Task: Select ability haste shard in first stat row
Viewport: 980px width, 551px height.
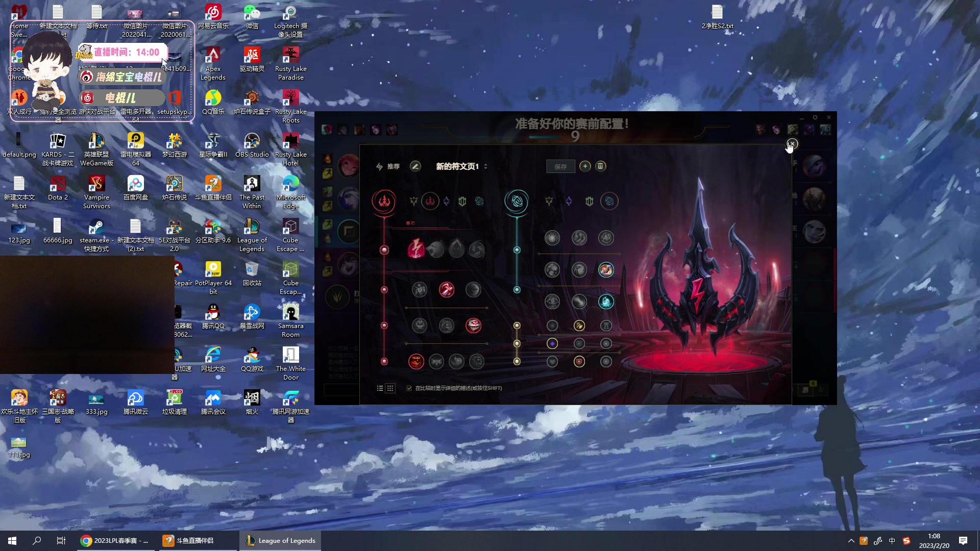Action: [606, 325]
